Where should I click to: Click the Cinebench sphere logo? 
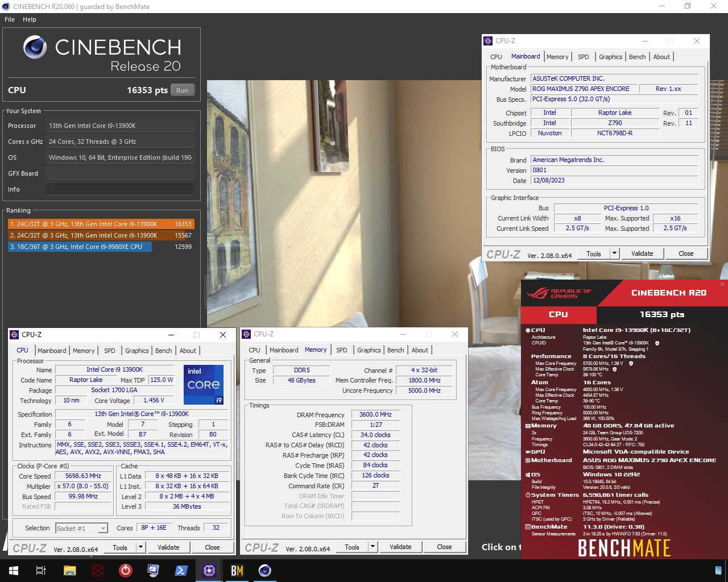[x=35, y=48]
